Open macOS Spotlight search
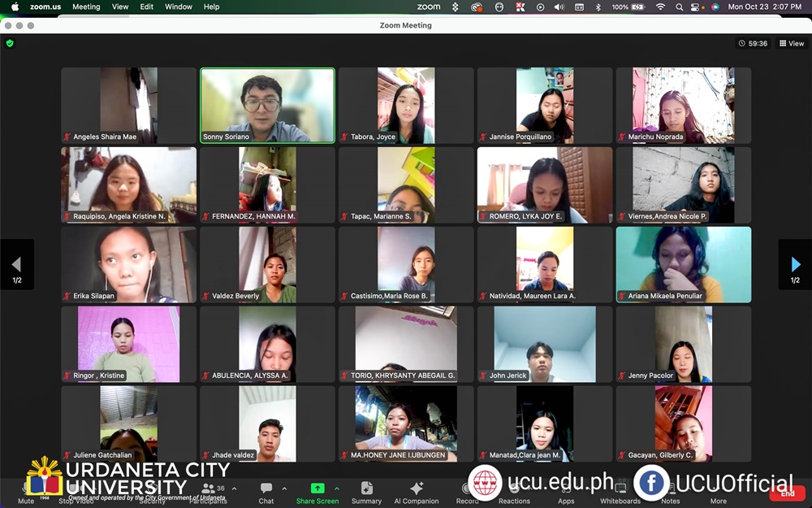 679,7
